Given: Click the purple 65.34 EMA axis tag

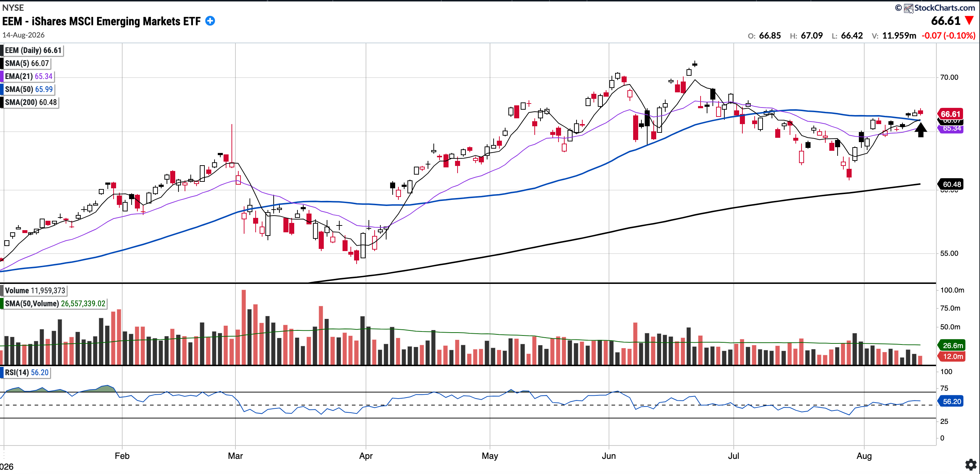Looking at the screenshot, I should [x=951, y=129].
